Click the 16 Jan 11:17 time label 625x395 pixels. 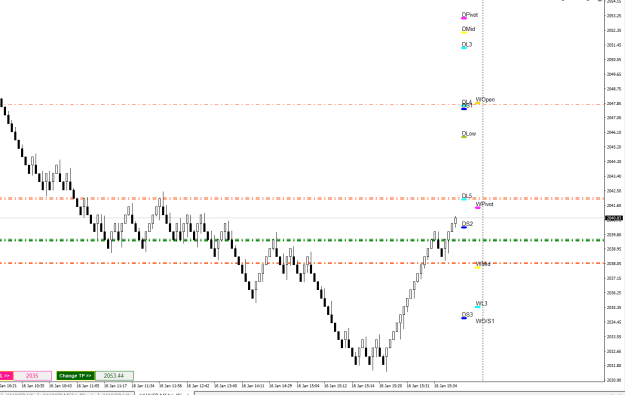tap(116, 386)
